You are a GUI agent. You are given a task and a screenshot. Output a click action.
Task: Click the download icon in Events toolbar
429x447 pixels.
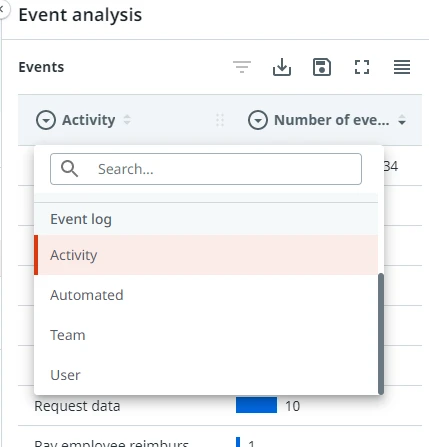282,67
